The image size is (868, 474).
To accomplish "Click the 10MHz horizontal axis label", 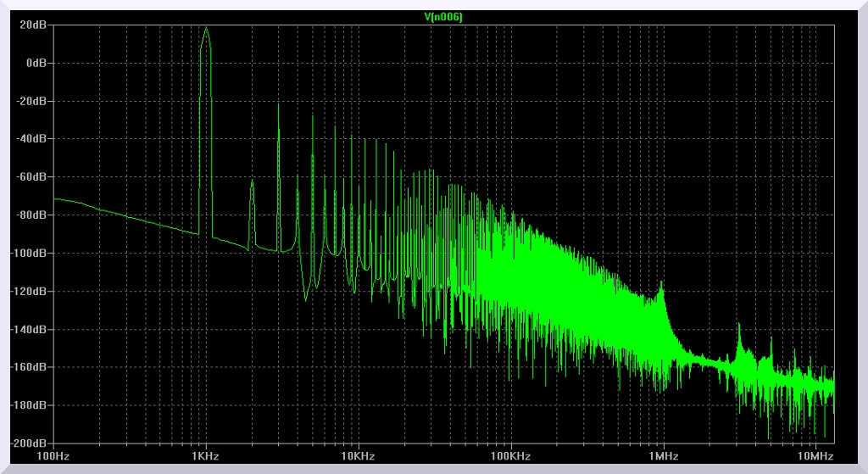I will (815, 456).
